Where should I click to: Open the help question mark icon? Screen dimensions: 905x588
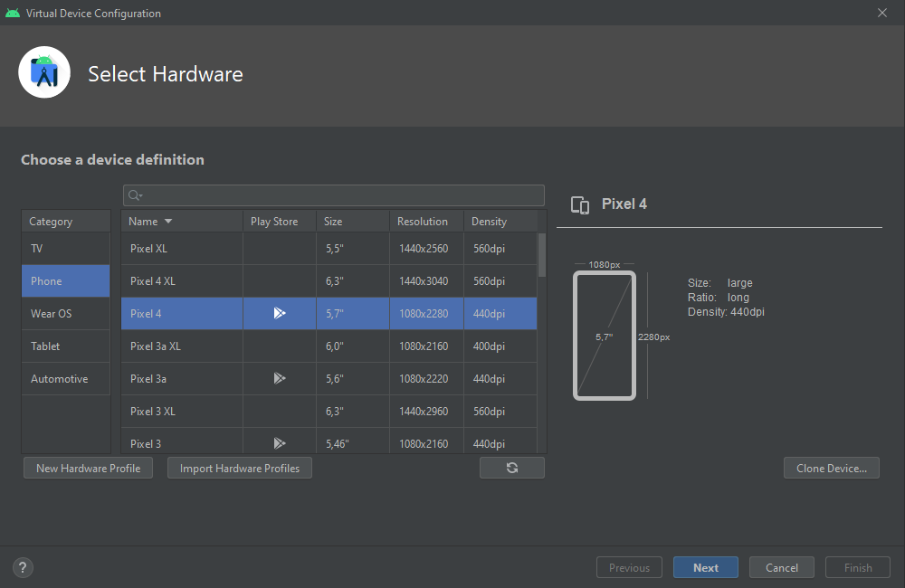click(x=23, y=567)
